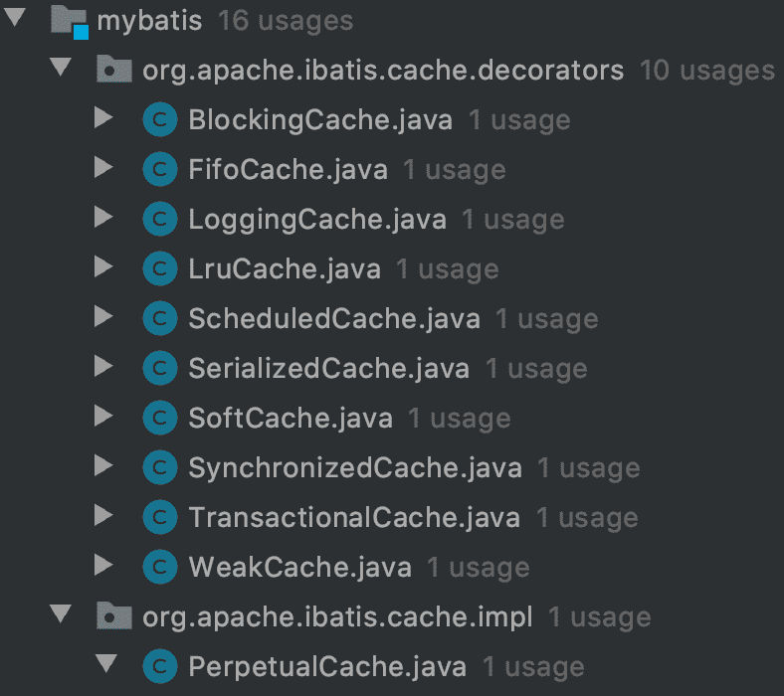The height and width of the screenshot is (696, 784).
Task: Collapse the org.apache.ibatis.cache.decorators package
Action: [61, 67]
